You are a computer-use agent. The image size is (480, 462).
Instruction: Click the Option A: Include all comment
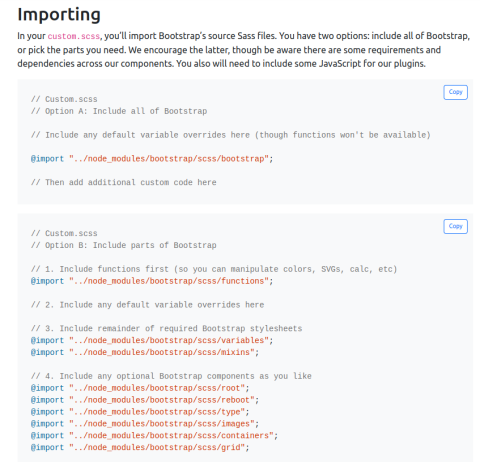tap(119, 111)
